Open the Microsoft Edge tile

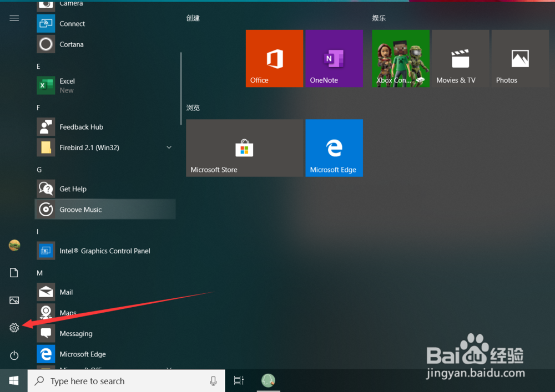[x=334, y=147]
